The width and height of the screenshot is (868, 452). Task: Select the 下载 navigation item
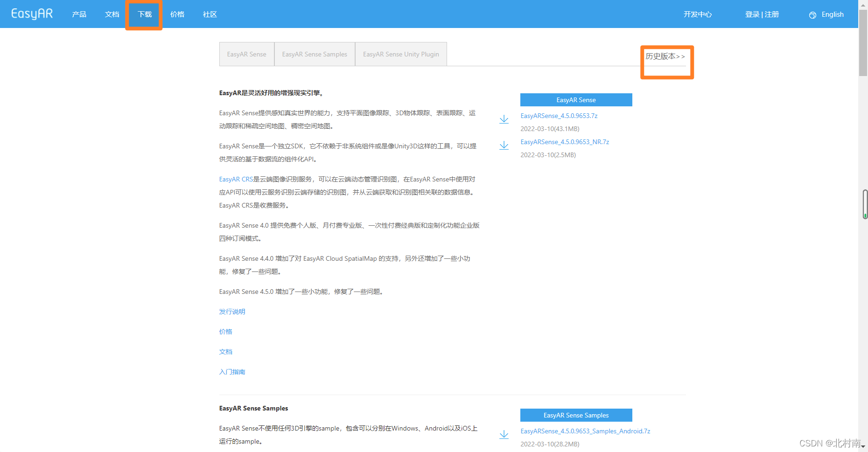(145, 14)
